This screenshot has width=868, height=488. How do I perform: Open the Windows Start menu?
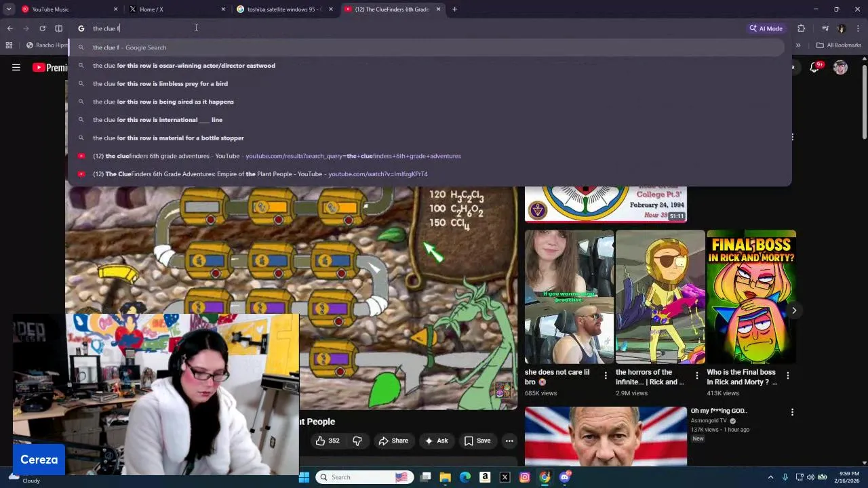coord(304,477)
